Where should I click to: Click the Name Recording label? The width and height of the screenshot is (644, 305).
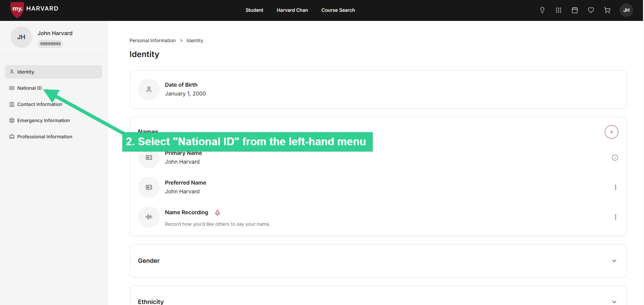pyautogui.click(x=186, y=212)
